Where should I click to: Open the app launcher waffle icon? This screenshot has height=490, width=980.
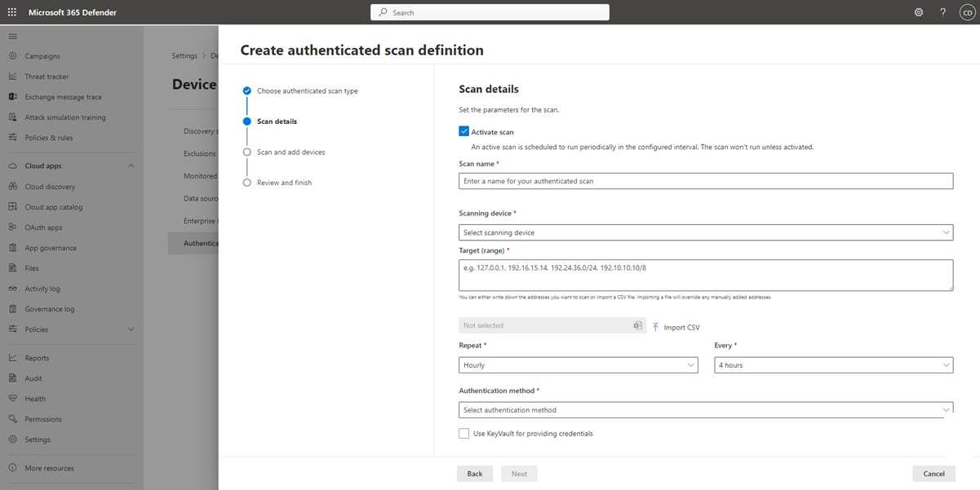tap(12, 12)
